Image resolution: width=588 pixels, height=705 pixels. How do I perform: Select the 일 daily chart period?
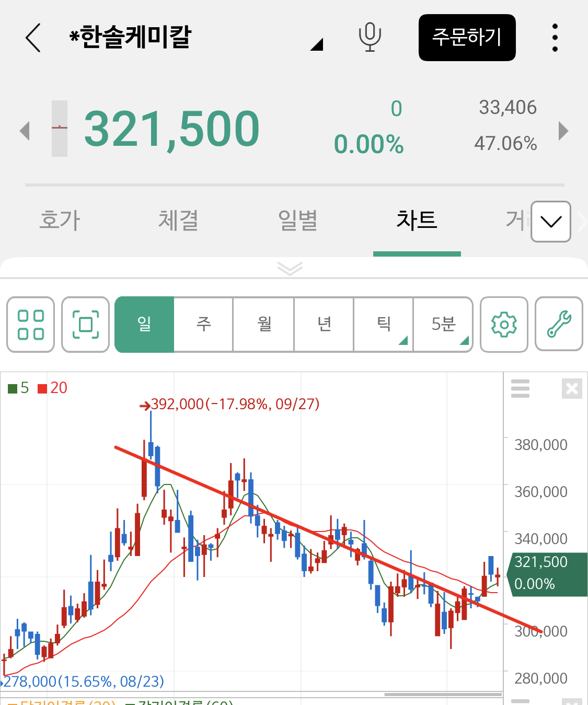point(144,325)
